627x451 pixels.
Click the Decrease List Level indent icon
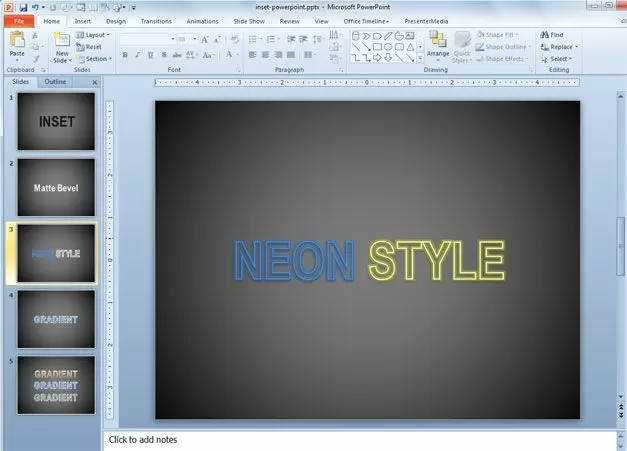(x=291, y=39)
